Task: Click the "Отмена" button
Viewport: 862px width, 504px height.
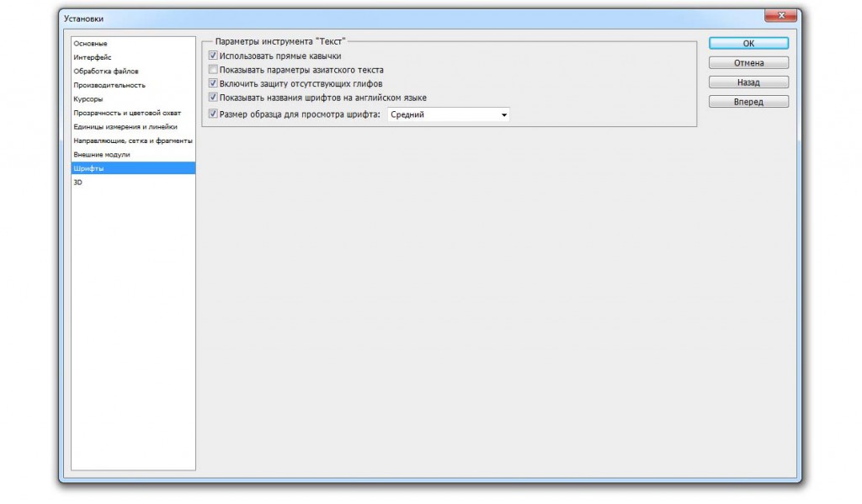Action: click(748, 63)
